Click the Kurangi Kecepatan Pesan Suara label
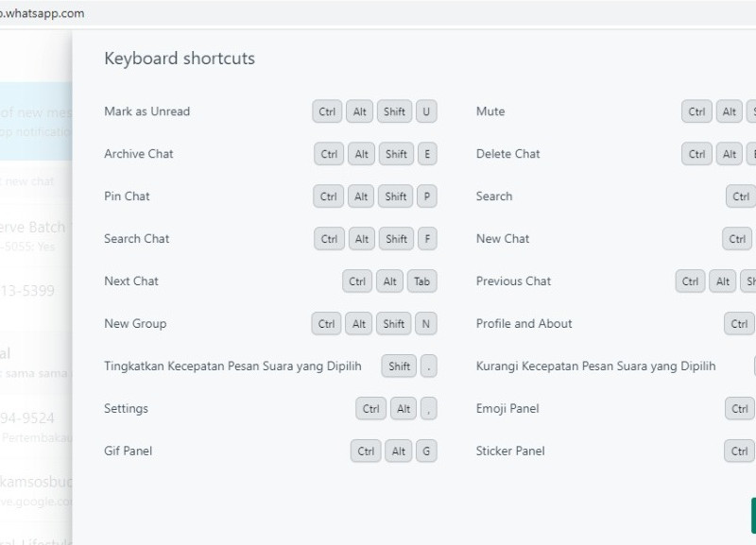Viewport: 756px width, 545px height. [595, 366]
